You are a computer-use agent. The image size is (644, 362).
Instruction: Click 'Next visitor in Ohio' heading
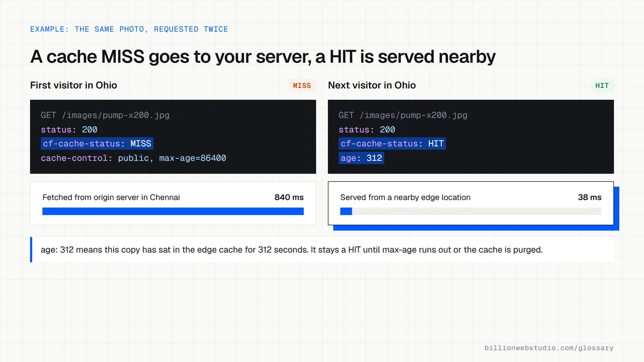pos(372,85)
